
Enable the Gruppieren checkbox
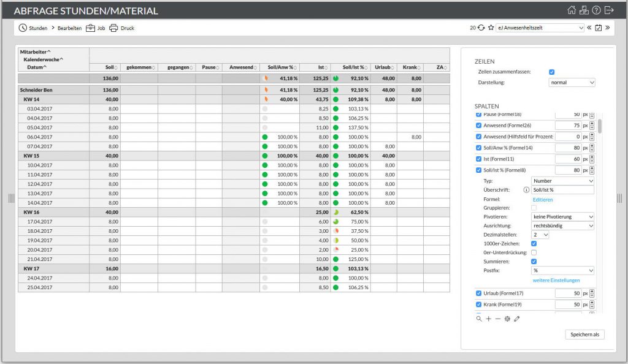click(x=534, y=208)
